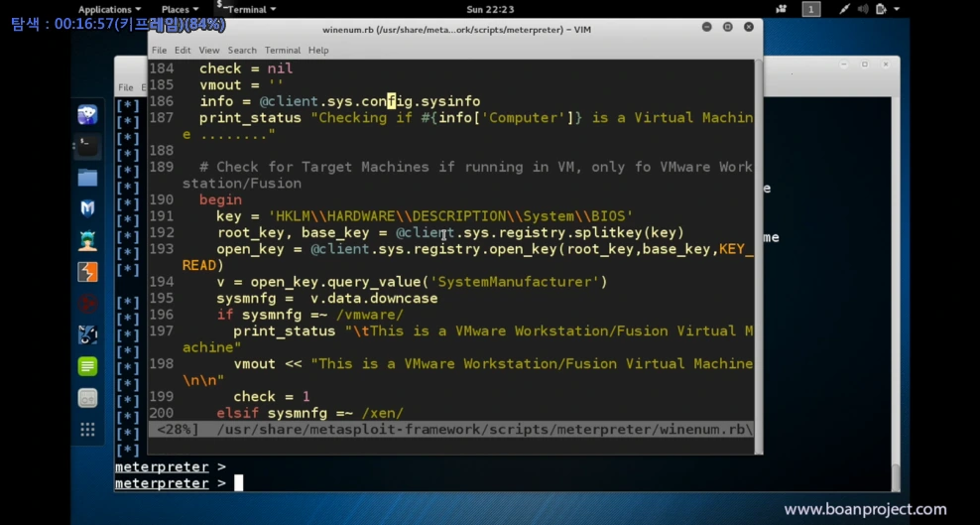
Task: Open Edit menu in VIM window
Action: (183, 50)
